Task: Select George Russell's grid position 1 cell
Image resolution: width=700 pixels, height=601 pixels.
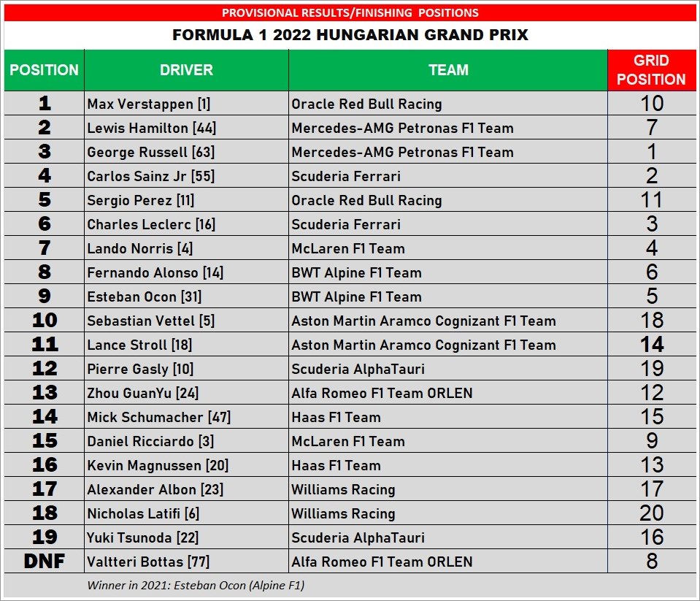Action: click(652, 152)
